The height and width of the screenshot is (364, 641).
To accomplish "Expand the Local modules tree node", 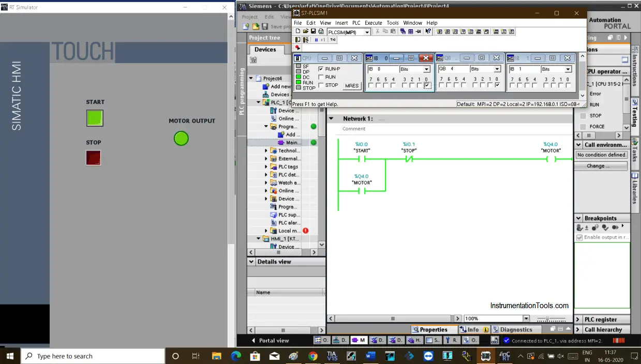I will [x=266, y=231].
